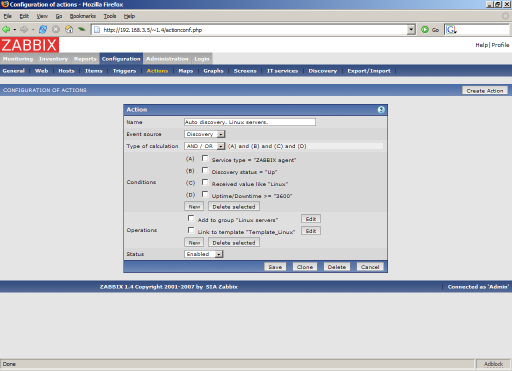This screenshot has height=371, width=512.
Task: Click the green Go button icon
Action: (425, 30)
